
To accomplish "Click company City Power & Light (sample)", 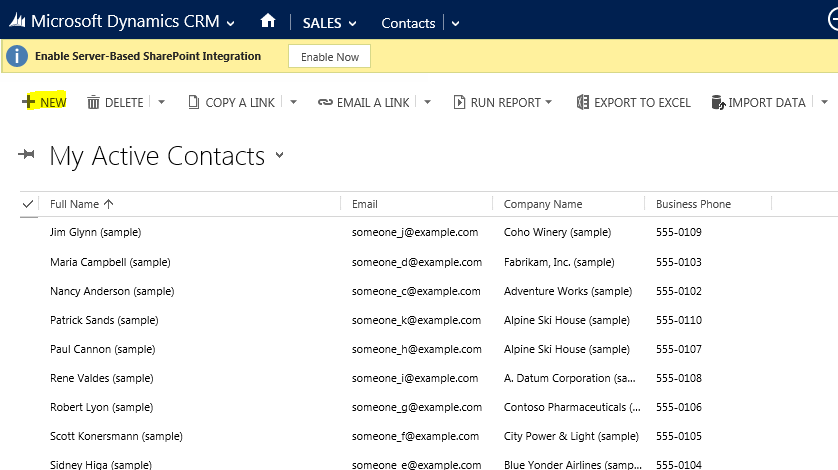I will (x=571, y=436).
